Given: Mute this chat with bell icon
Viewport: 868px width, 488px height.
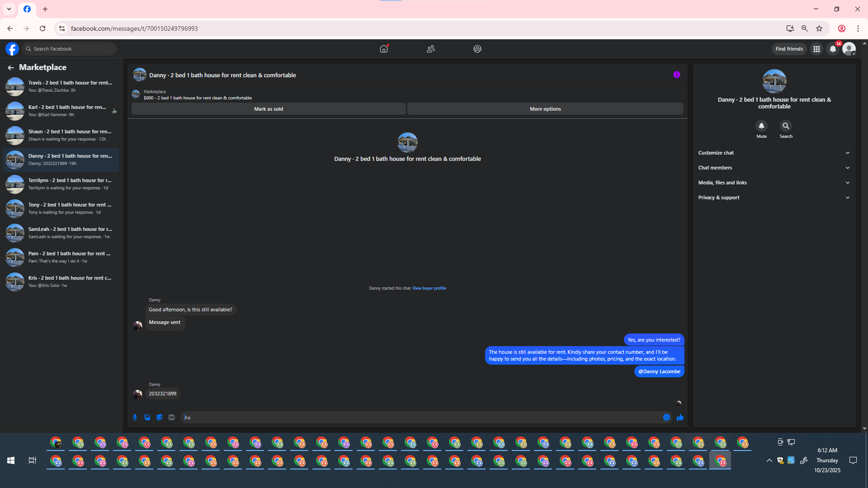Looking at the screenshot, I should (761, 126).
